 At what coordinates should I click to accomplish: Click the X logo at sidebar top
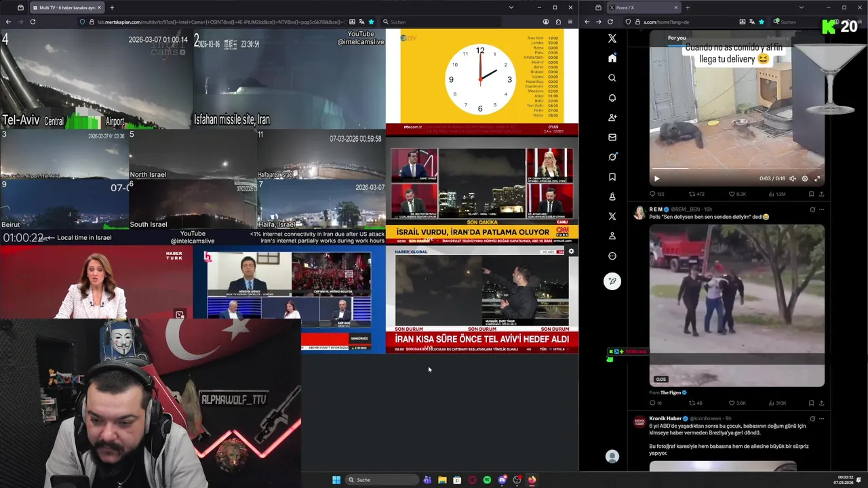point(612,39)
